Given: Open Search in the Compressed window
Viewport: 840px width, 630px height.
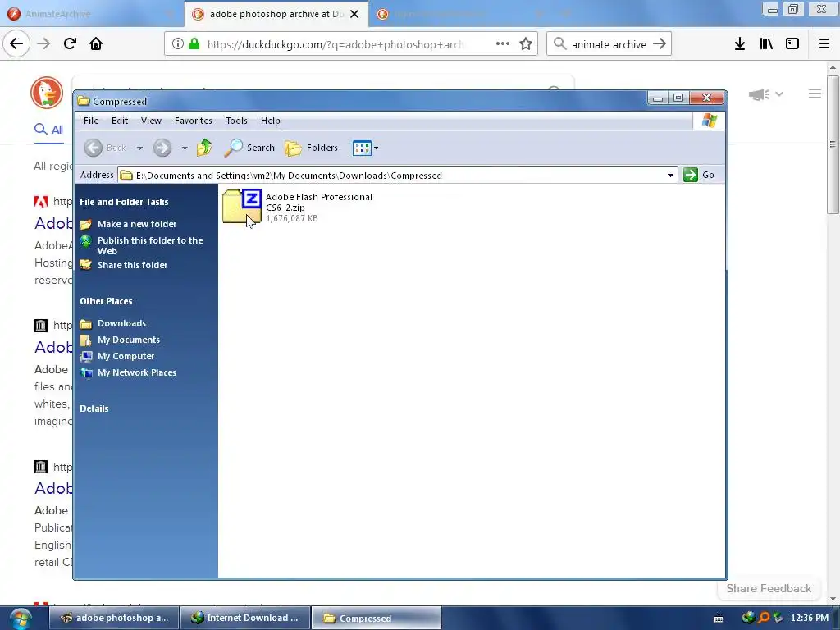Looking at the screenshot, I should pyautogui.click(x=249, y=148).
